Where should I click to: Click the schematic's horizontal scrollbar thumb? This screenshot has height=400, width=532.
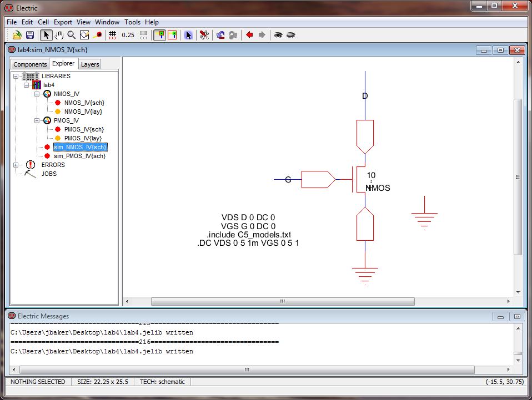[x=283, y=302]
